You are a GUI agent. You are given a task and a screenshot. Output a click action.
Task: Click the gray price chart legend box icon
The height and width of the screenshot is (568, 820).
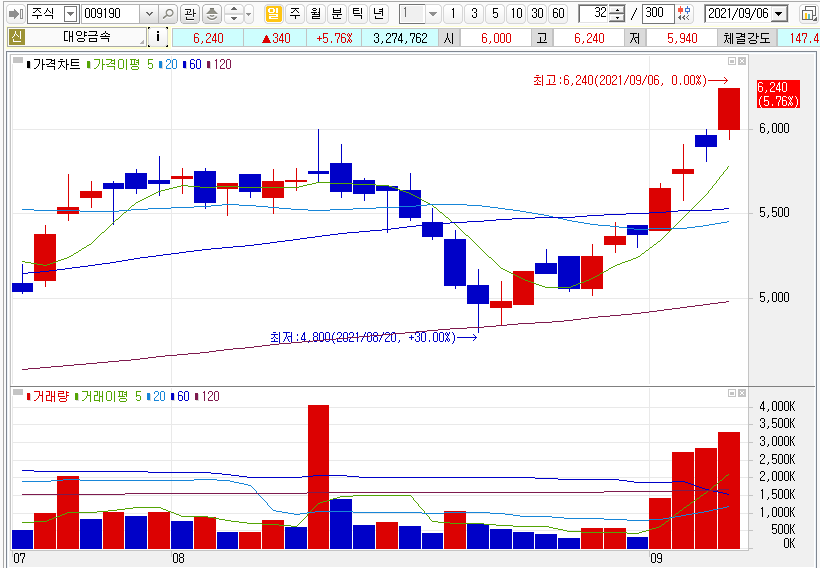click(18, 62)
